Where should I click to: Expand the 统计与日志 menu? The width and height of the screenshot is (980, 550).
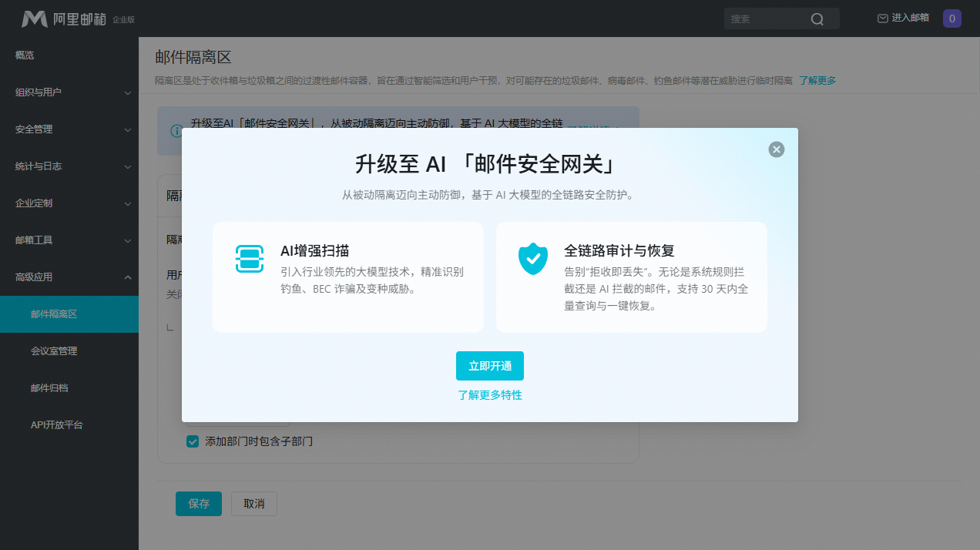tap(69, 166)
